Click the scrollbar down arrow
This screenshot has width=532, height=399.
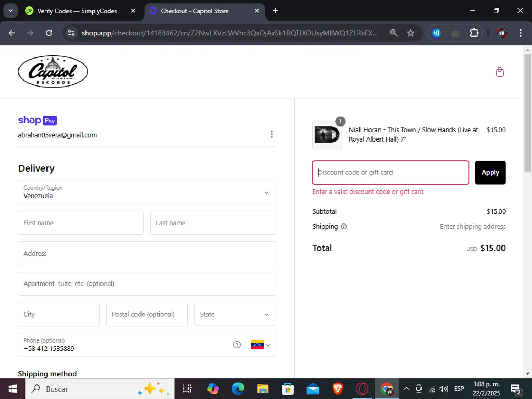click(528, 373)
